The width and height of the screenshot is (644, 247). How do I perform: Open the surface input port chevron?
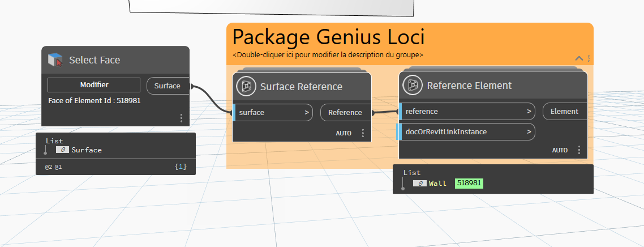pyautogui.click(x=306, y=113)
